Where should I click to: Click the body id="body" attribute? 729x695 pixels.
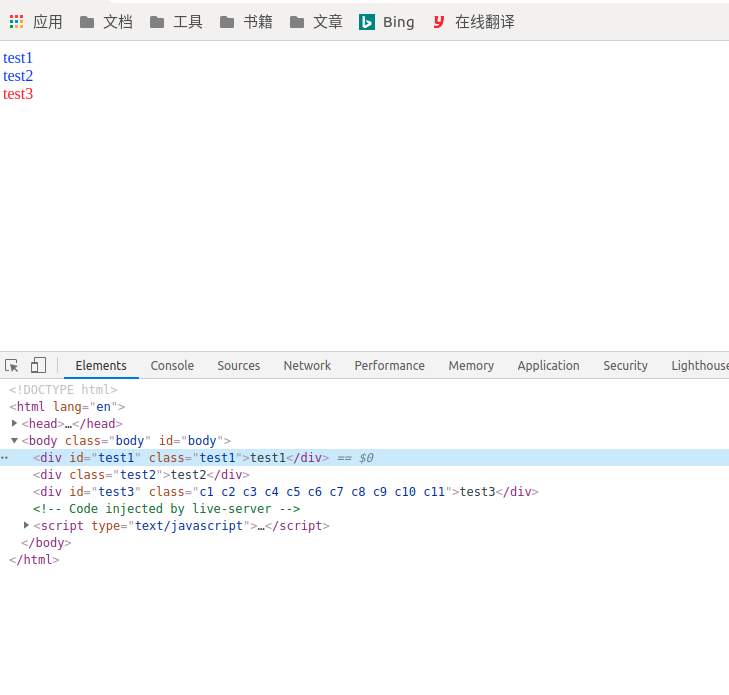pos(191,441)
